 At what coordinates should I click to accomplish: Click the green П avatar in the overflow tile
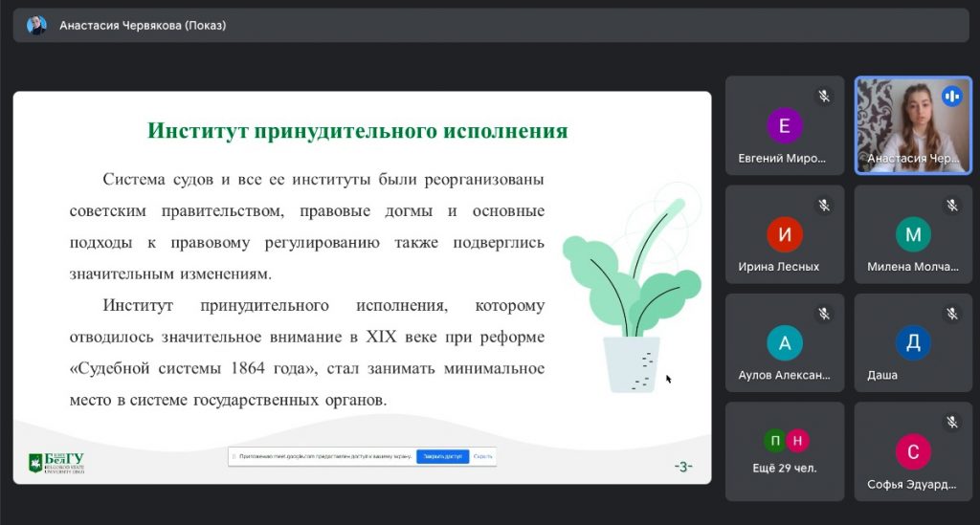coord(775,441)
